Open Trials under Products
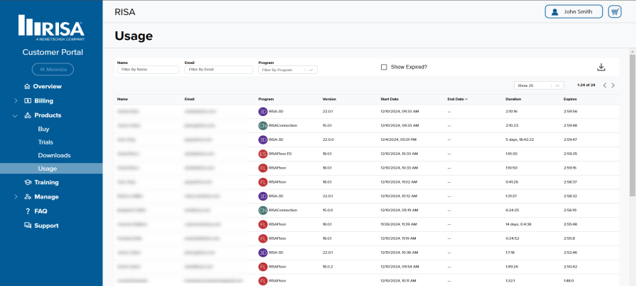Image resolution: width=644 pixels, height=286 pixels. click(45, 142)
